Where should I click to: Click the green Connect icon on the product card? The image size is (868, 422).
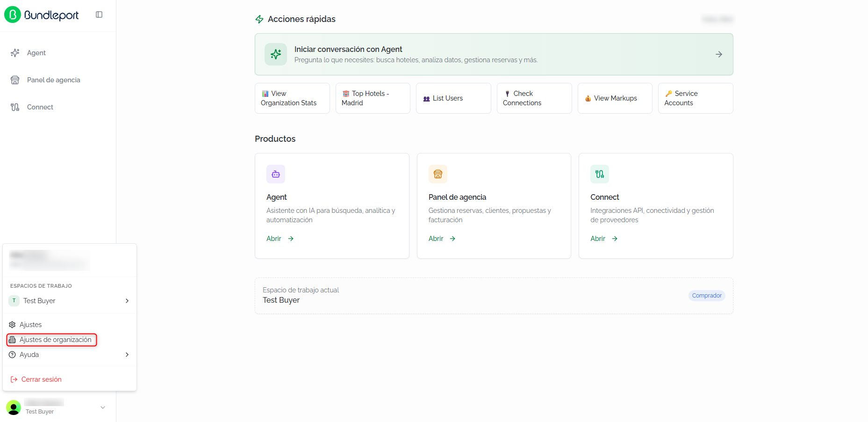tap(600, 174)
